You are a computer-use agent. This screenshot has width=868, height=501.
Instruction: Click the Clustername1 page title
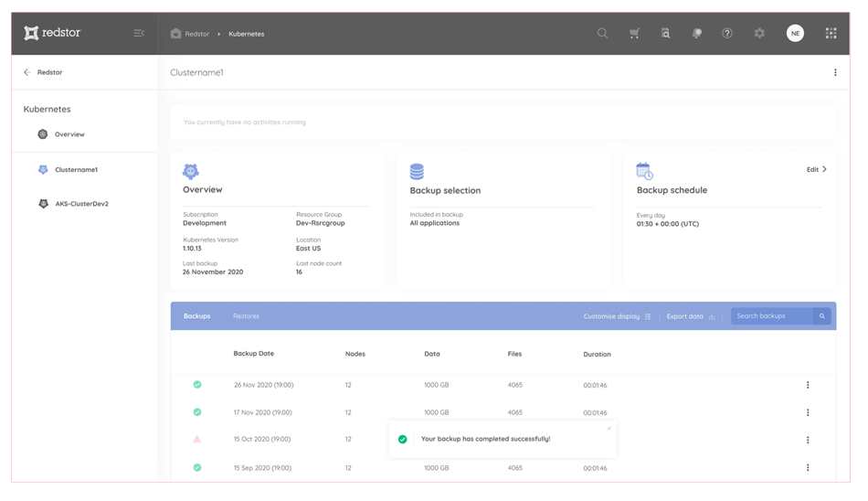196,72
